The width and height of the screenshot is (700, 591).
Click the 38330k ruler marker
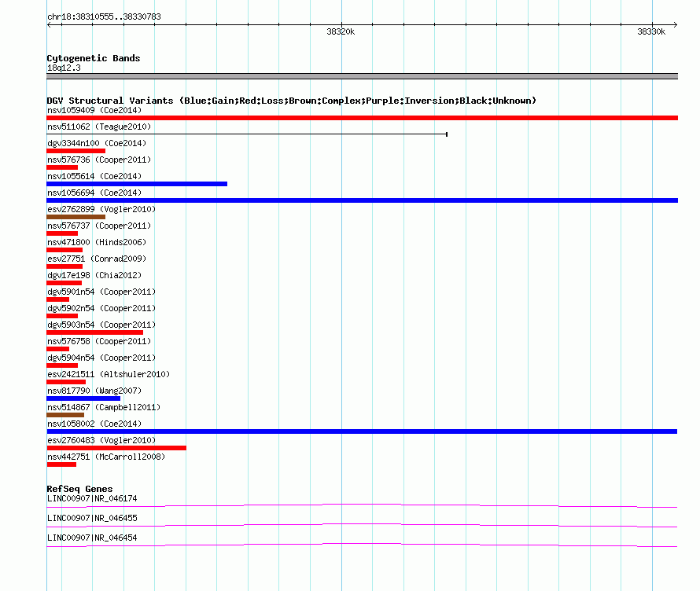click(651, 31)
